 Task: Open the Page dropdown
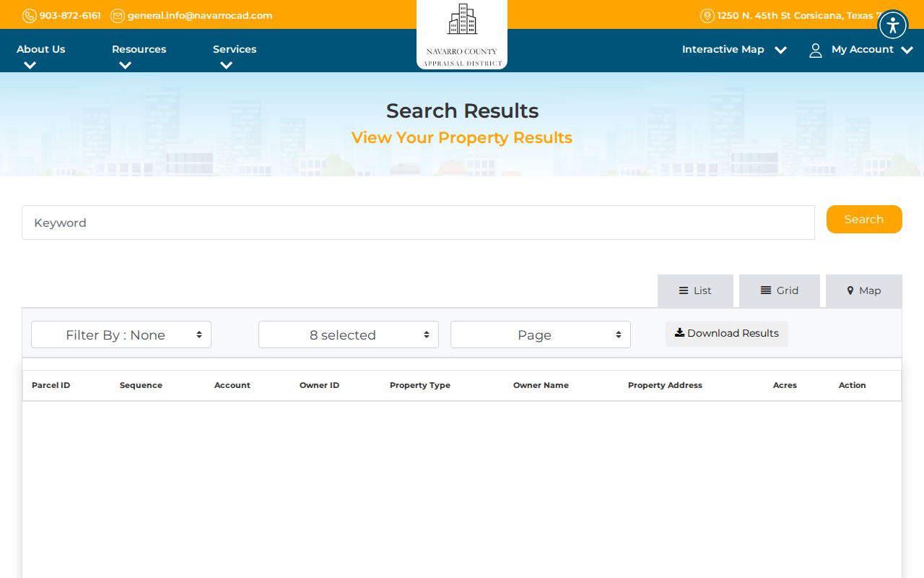click(x=541, y=335)
